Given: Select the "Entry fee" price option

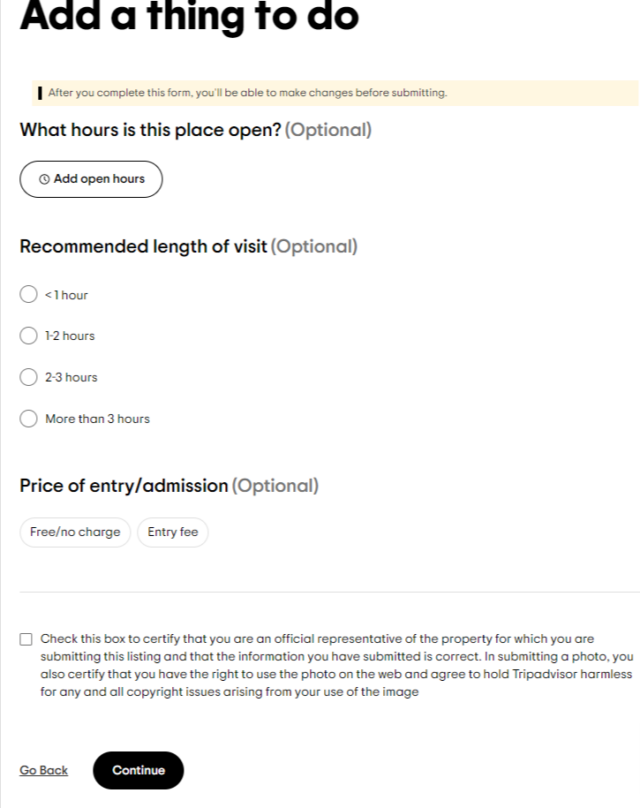Looking at the screenshot, I should [172, 532].
